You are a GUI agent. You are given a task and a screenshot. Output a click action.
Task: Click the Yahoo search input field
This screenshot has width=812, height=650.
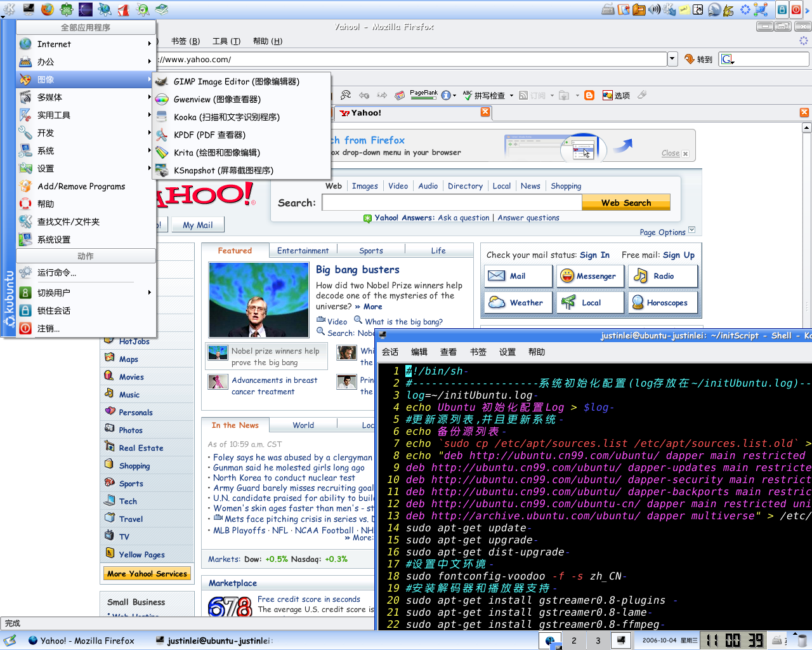[x=452, y=202]
